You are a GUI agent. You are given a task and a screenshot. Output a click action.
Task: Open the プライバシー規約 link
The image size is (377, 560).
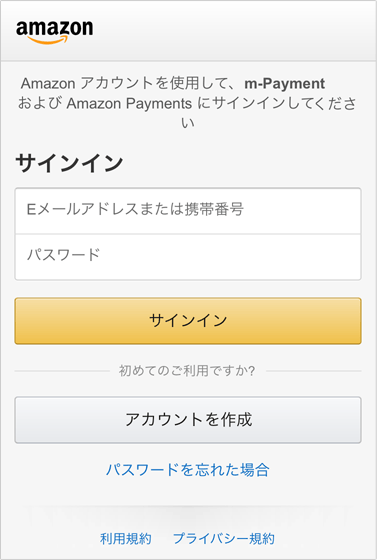click(224, 539)
